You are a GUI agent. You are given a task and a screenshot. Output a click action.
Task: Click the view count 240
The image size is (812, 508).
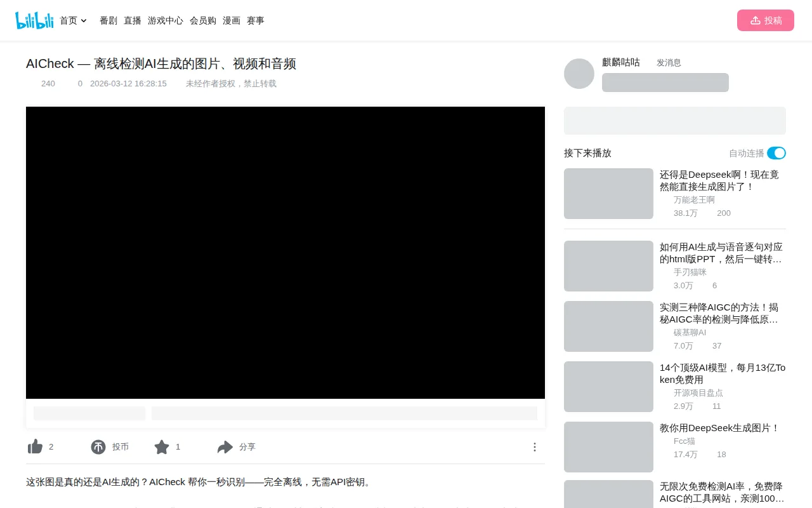[48, 83]
